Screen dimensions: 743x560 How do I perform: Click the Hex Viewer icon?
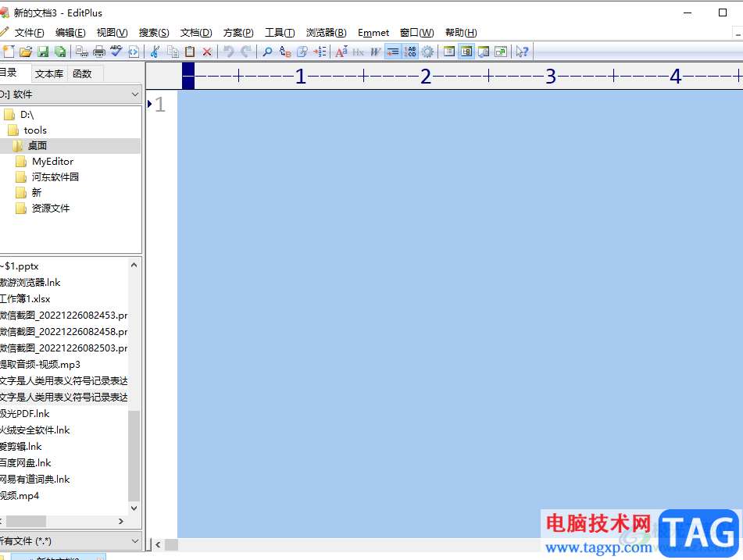[x=359, y=52]
